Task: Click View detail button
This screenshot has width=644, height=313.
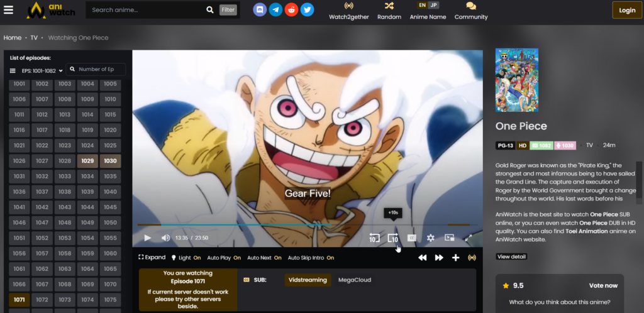Action: [x=511, y=257]
